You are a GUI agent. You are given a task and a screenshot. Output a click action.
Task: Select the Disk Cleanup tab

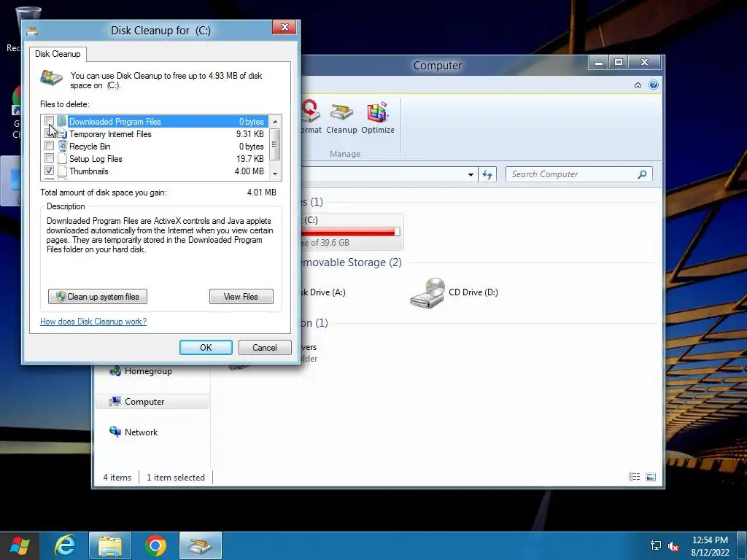58,54
